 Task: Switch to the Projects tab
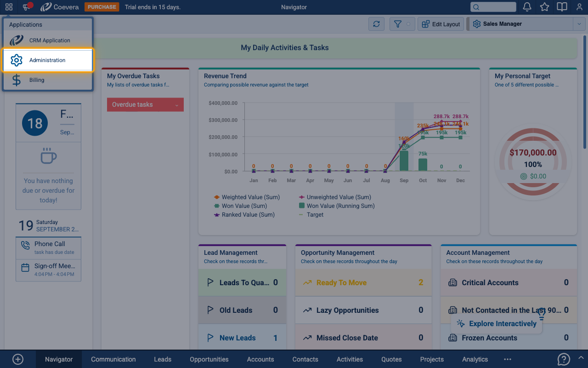coord(432,359)
